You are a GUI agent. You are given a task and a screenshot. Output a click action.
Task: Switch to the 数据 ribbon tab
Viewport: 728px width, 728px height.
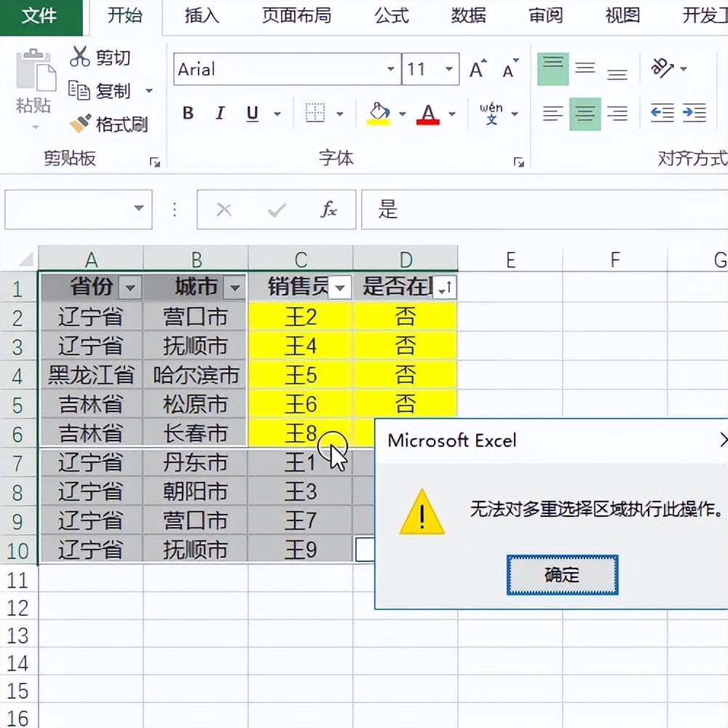click(468, 16)
